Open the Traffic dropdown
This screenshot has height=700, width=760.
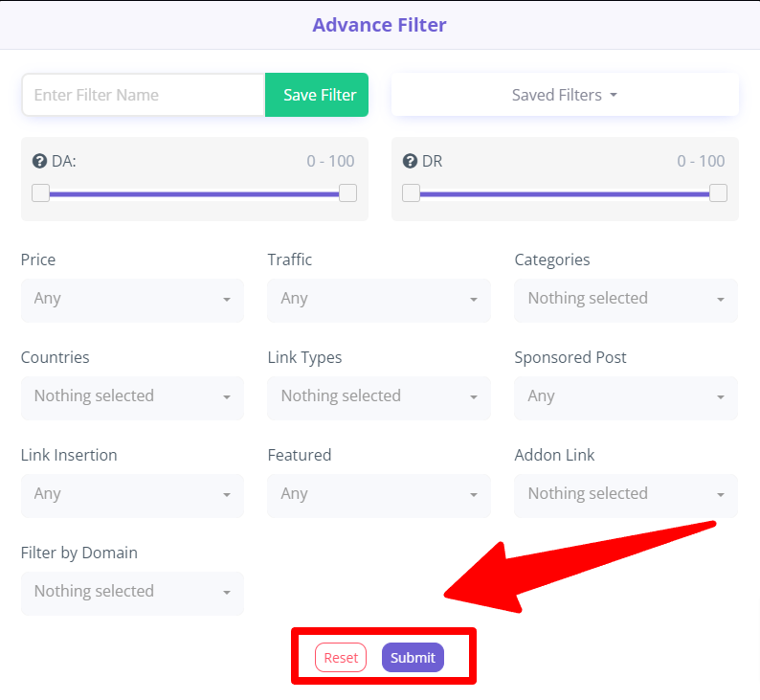point(379,300)
